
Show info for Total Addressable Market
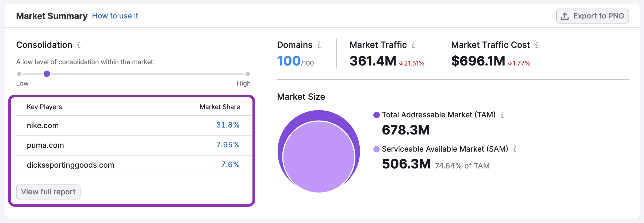pos(502,115)
